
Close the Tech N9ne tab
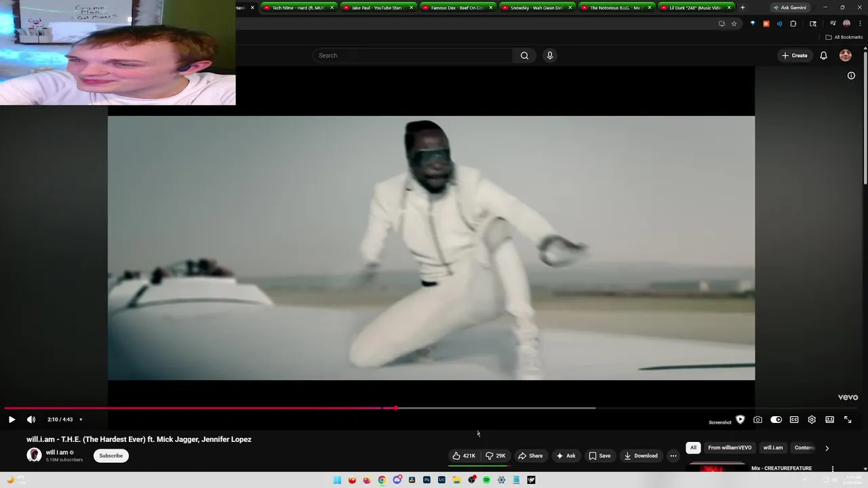click(x=332, y=7)
